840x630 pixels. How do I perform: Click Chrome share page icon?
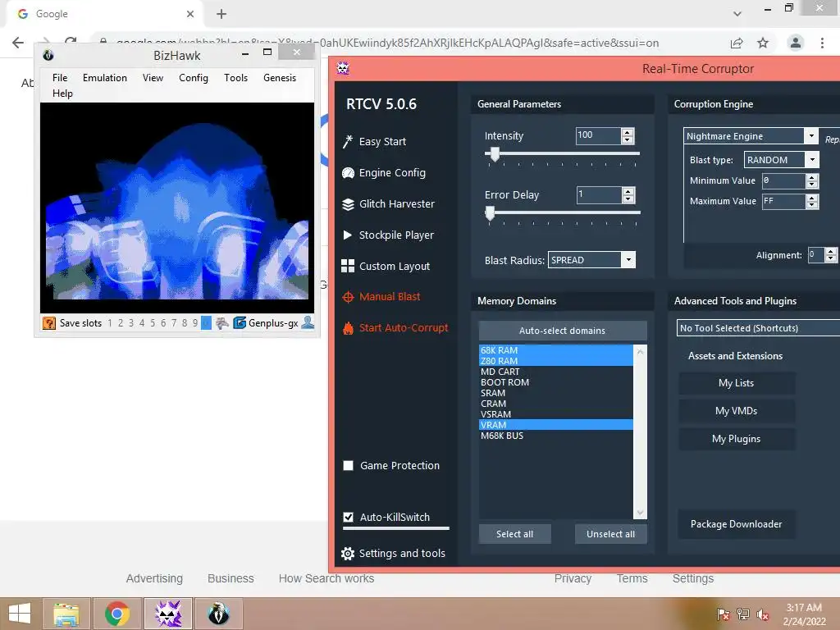click(737, 43)
